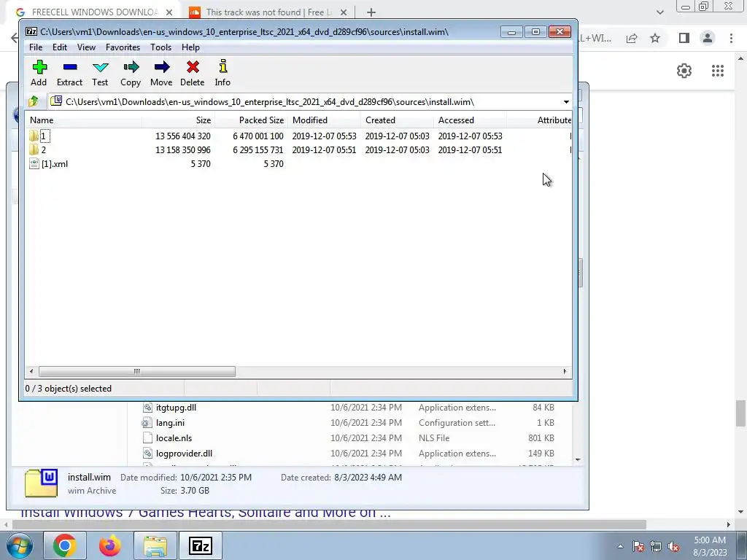Click the Chrome back navigation arrow

click(x=15, y=38)
